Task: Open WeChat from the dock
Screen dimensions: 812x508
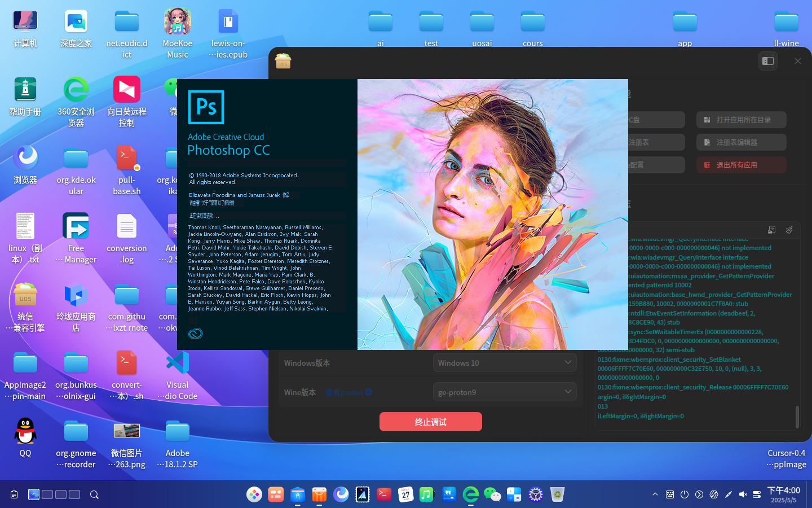Action: [x=492, y=494]
